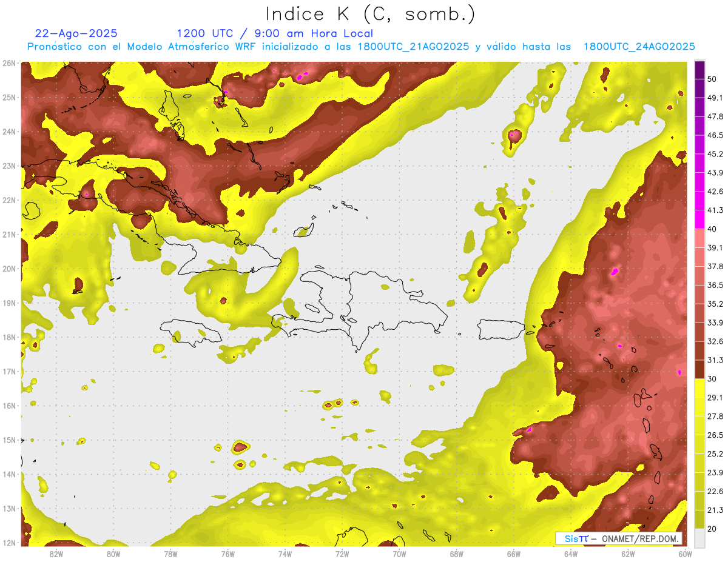Click the olive colorbar segment between 20 and 21.3
728x562 pixels.
tap(699, 519)
